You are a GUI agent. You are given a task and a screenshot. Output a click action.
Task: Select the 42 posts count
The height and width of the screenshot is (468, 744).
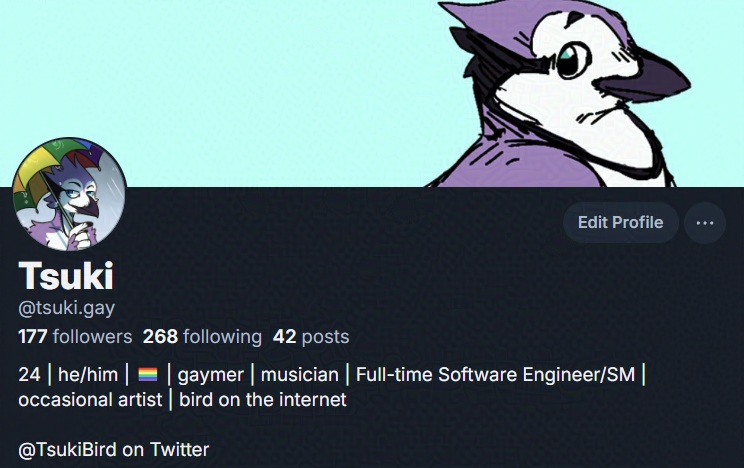311,337
